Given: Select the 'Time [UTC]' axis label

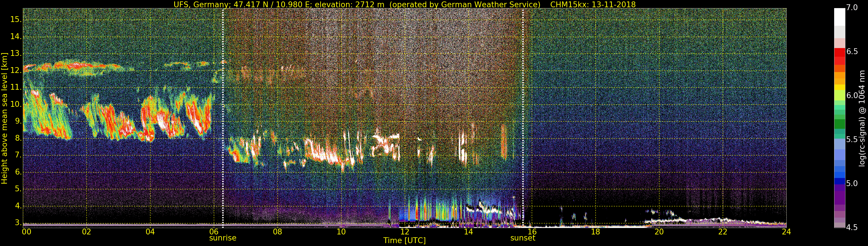Looking at the screenshot, I should 404,240.
